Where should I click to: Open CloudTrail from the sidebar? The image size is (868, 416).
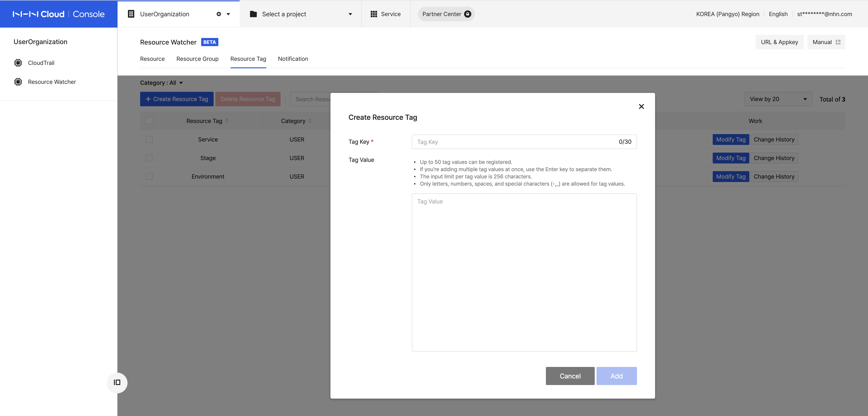pyautogui.click(x=41, y=63)
